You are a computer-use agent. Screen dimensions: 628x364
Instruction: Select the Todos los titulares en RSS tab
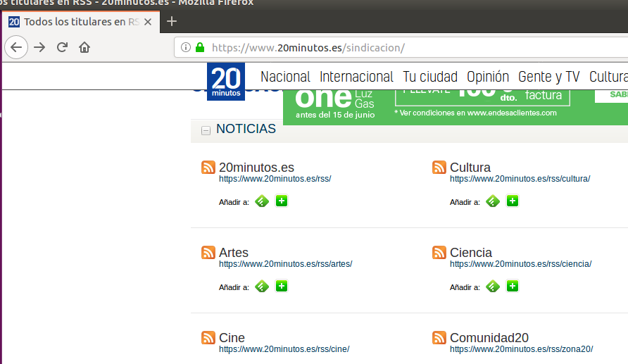click(x=81, y=22)
